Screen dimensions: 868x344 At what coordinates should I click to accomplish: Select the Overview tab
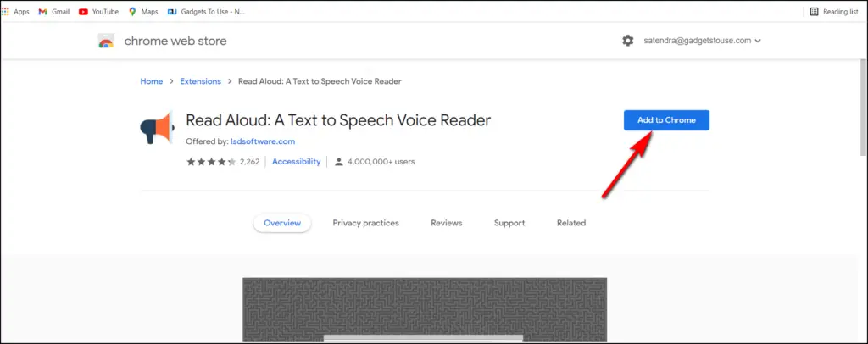(282, 223)
